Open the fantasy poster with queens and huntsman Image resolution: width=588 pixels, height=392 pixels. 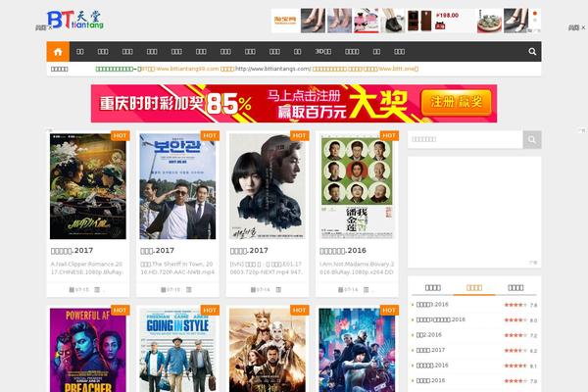(x=268, y=350)
